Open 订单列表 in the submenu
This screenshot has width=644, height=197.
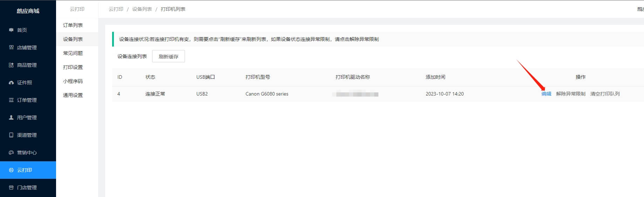click(77, 25)
